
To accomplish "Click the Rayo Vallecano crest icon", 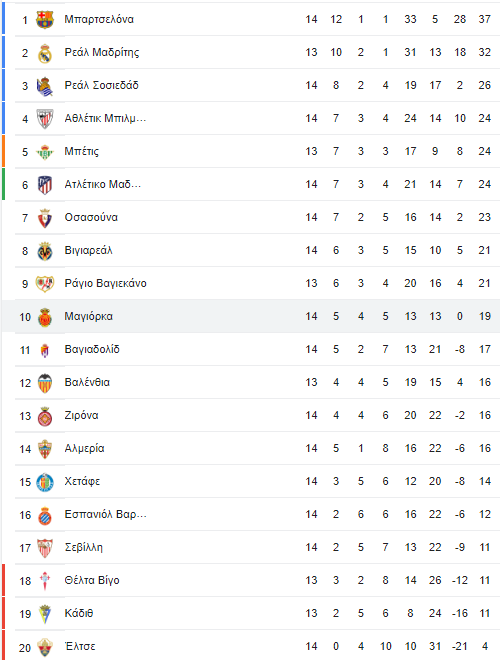I will coord(45,284).
